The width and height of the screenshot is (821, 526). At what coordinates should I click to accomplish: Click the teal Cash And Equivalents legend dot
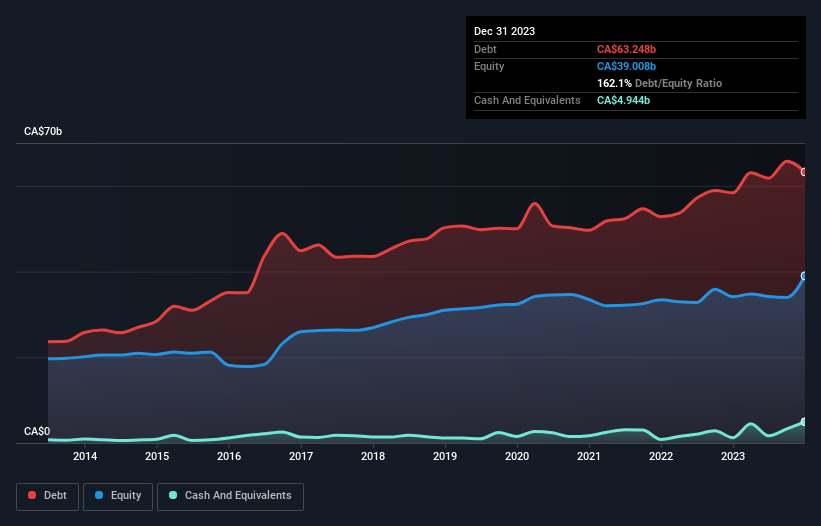(173, 495)
